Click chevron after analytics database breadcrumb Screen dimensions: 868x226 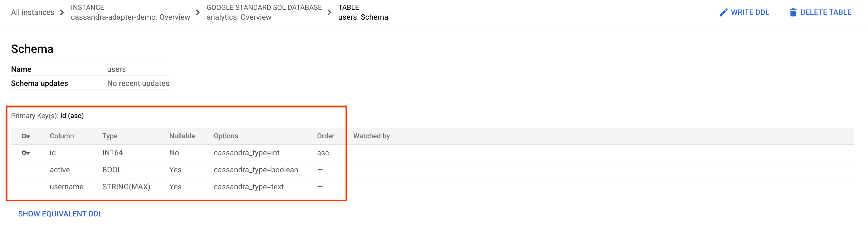pyautogui.click(x=329, y=12)
